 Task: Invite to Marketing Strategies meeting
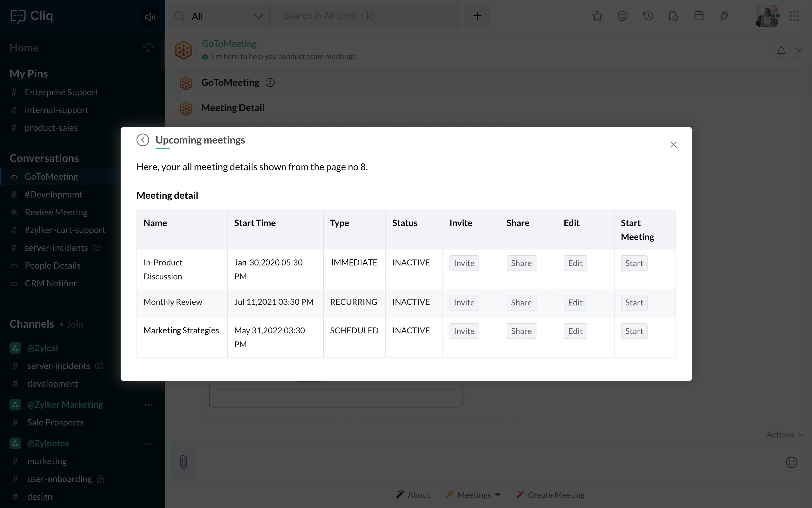coord(464,331)
